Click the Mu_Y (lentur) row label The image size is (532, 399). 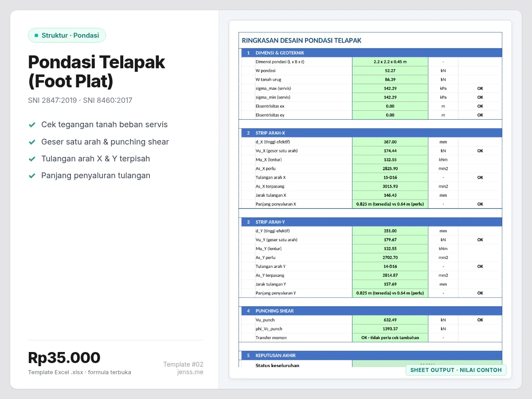pyautogui.click(x=269, y=249)
